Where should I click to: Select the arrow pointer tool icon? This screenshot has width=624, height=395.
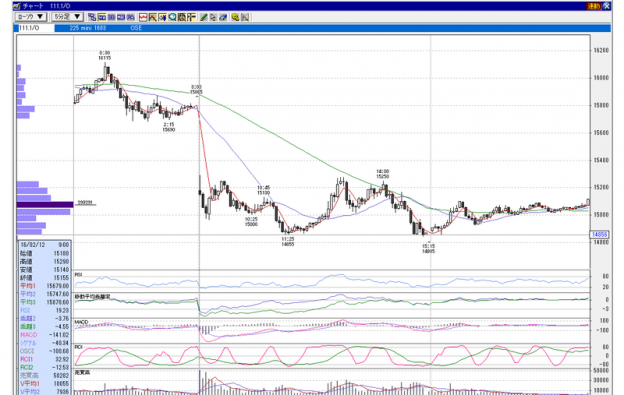[213, 17]
